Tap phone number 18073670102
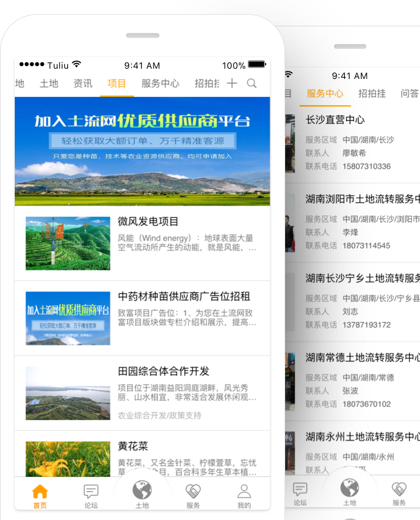 (x=367, y=404)
